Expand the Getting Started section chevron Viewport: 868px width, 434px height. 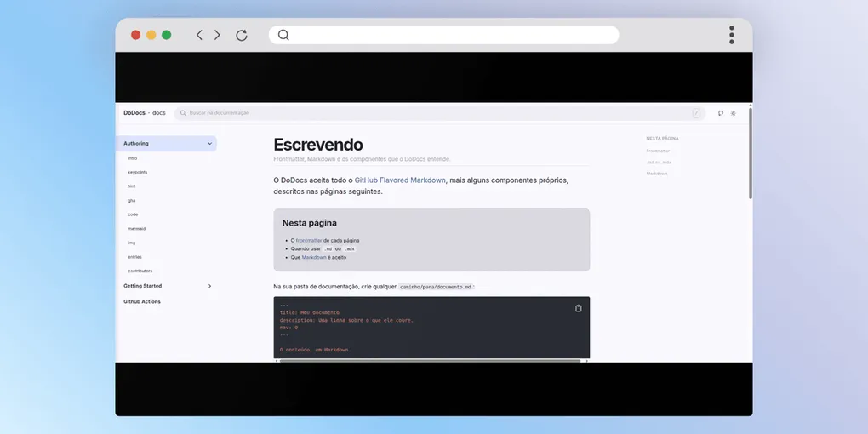pos(210,286)
